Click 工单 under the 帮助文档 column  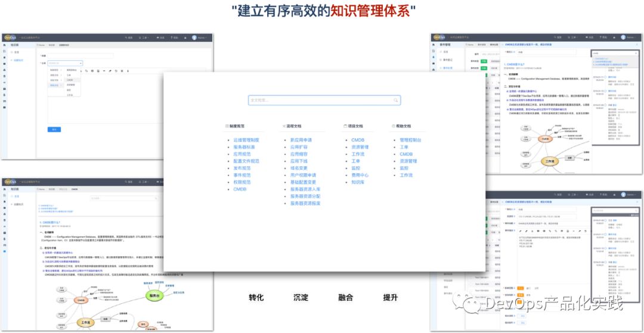coord(404,147)
